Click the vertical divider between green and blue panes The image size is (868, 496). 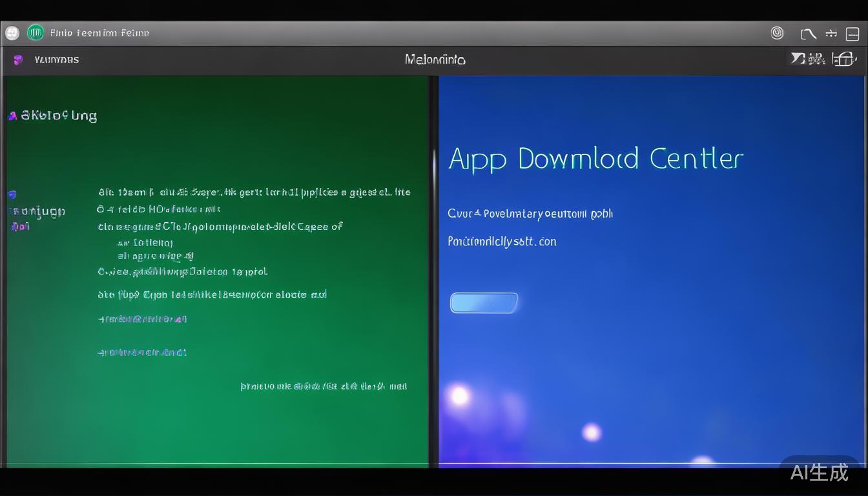click(433, 271)
